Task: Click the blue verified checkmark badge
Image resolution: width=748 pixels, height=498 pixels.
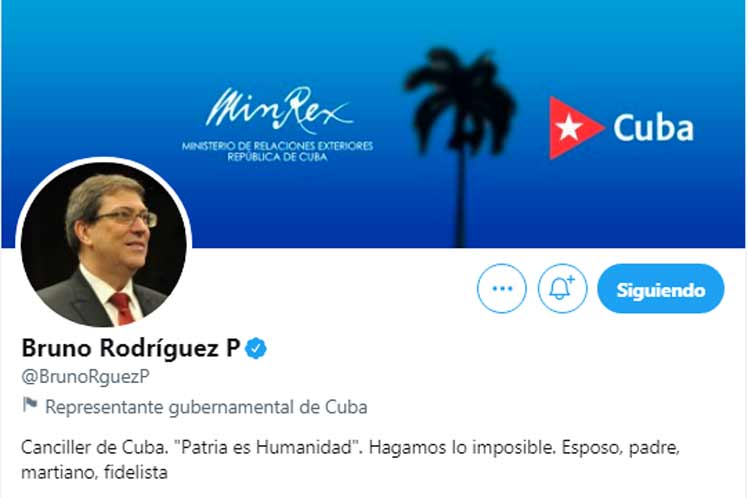Action: click(x=256, y=348)
